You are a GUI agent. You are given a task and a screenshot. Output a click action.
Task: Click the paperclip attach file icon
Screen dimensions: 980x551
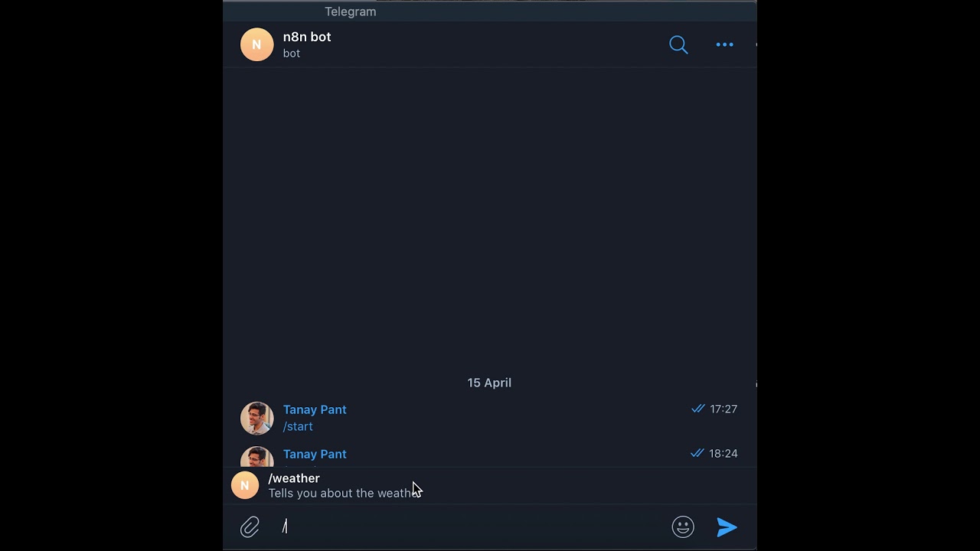(250, 527)
